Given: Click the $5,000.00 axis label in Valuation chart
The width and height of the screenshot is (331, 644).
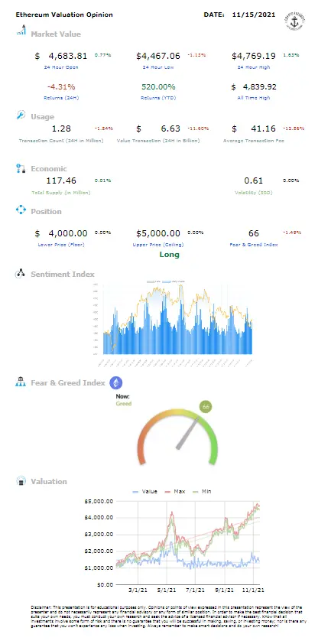Looking at the screenshot, I should pos(98,501).
